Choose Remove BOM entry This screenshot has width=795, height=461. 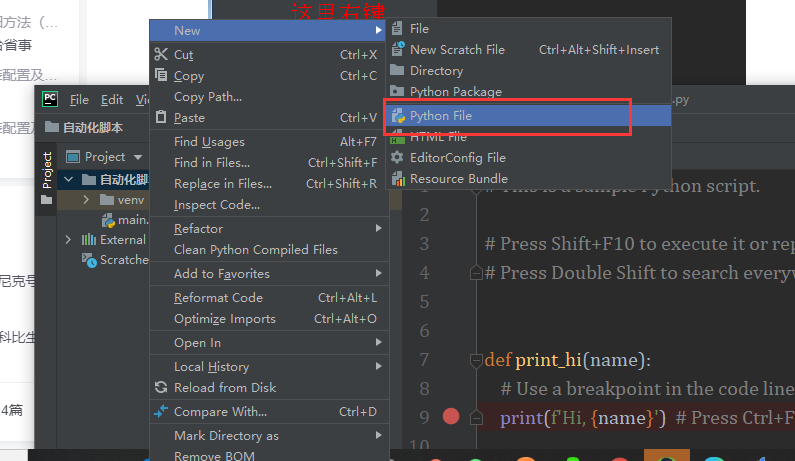point(269,454)
